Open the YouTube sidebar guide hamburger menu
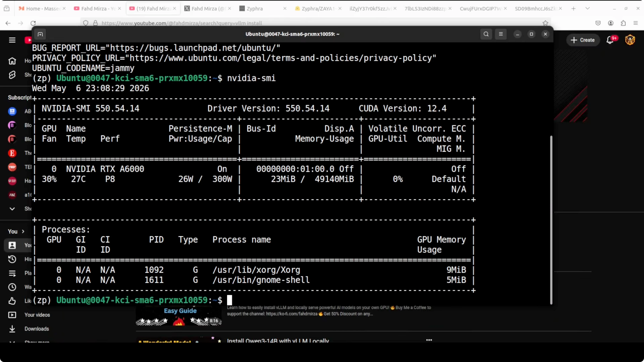Viewport: 644px width, 362px height. click(12, 40)
